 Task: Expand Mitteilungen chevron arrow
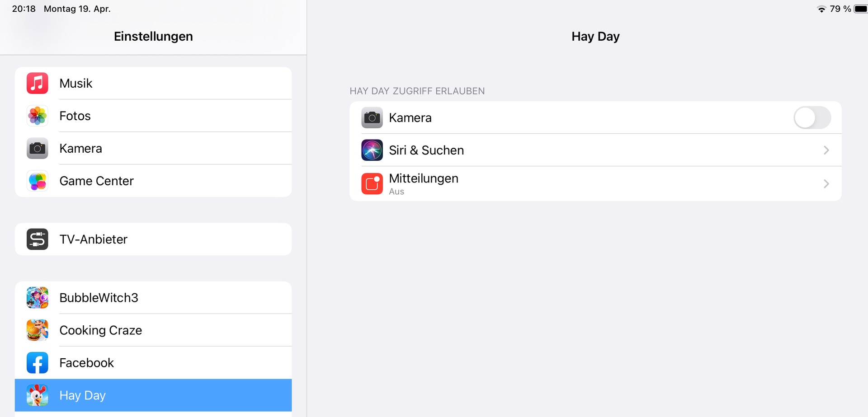coord(826,183)
